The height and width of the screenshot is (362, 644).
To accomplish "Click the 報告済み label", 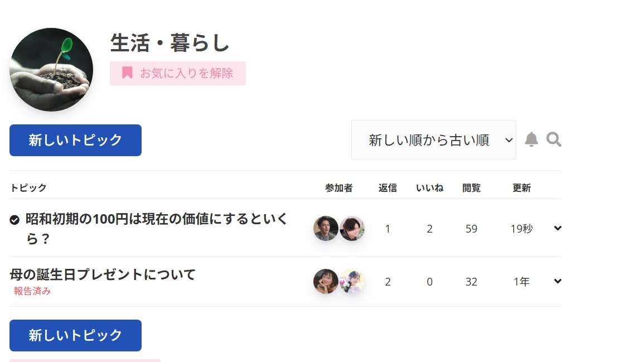I will point(32,291).
